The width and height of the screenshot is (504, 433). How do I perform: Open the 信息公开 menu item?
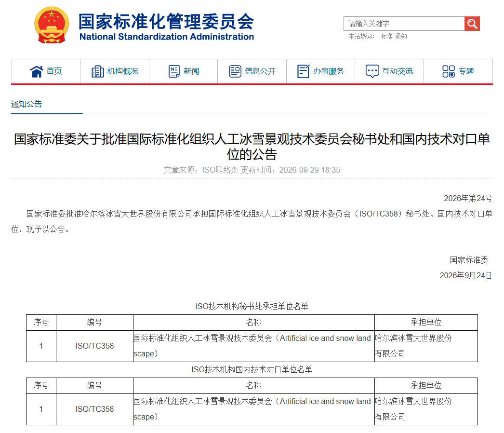coord(252,71)
